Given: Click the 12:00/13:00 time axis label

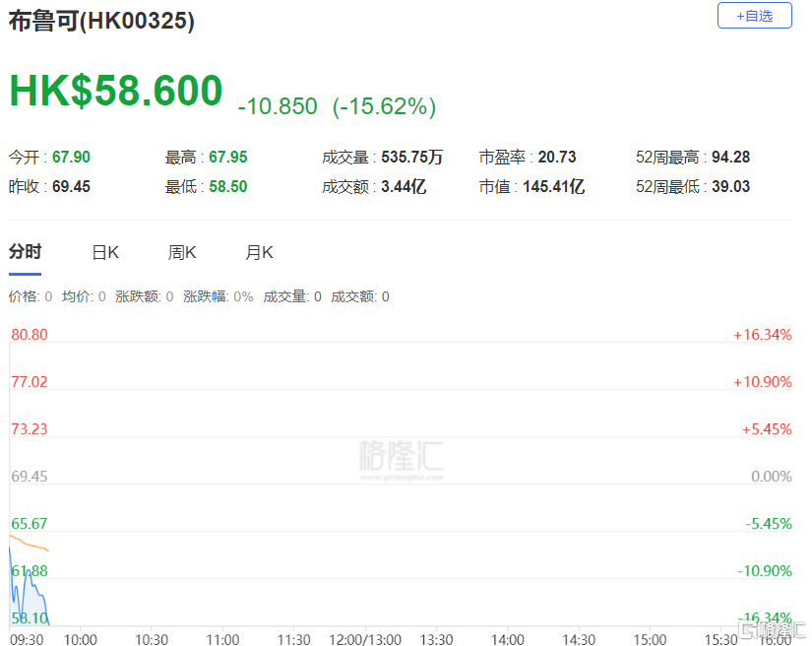Looking at the screenshot, I should (x=365, y=639).
